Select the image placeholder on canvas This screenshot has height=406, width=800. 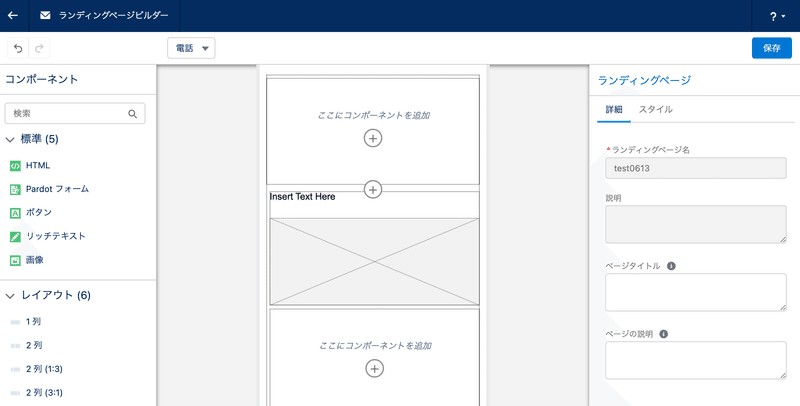(x=374, y=262)
